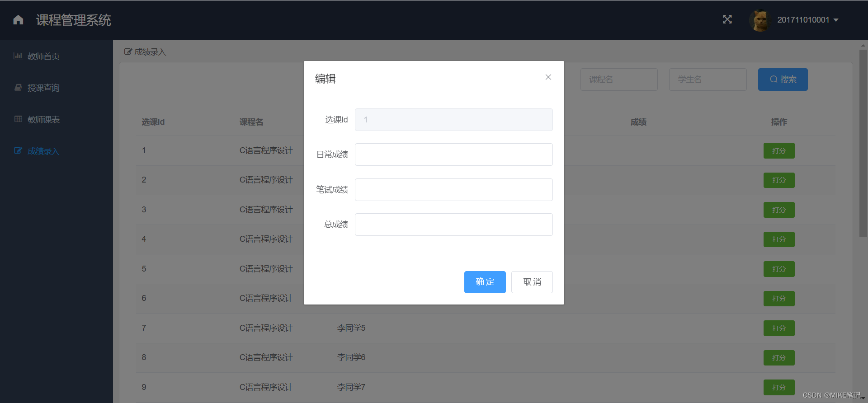This screenshot has height=403, width=868.
Task: Click 打分 for row 8
Action: coord(779,358)
